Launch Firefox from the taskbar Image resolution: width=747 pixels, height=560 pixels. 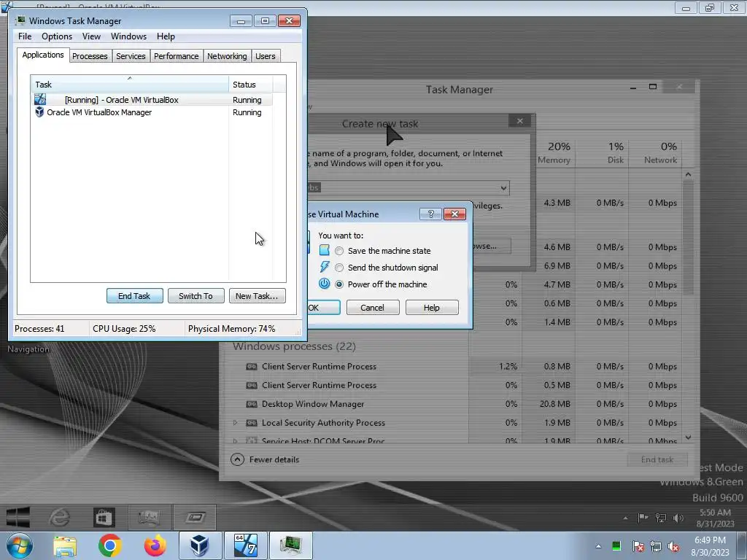[x=155, y=545]
